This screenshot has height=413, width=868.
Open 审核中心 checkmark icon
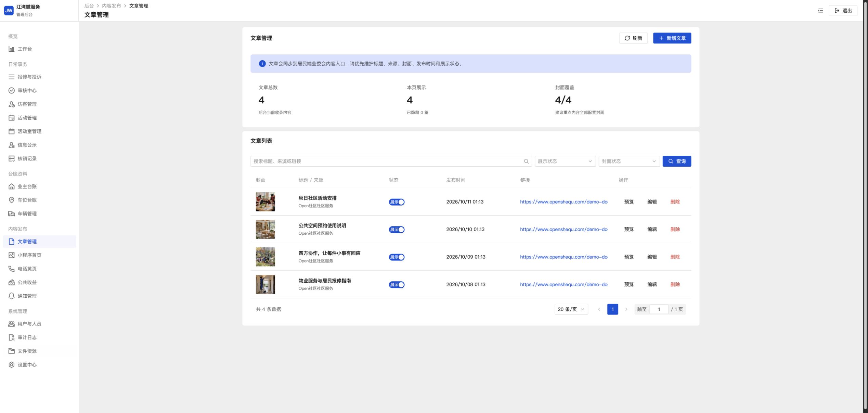pos(11,90)
